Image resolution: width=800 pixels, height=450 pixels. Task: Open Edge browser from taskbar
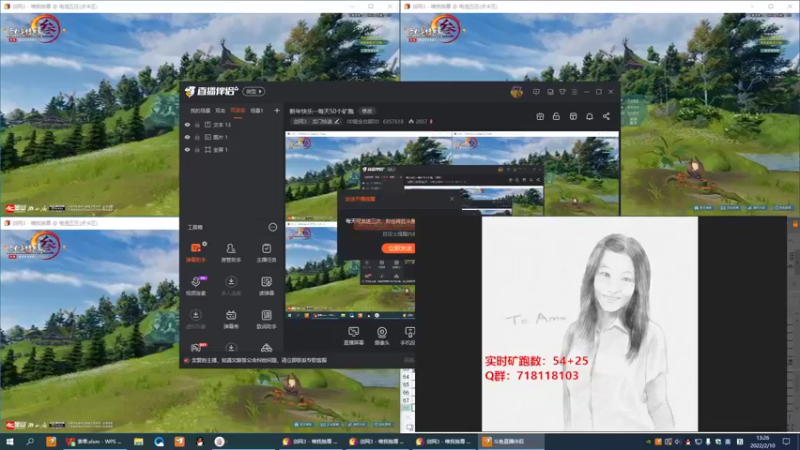(159, 441)
